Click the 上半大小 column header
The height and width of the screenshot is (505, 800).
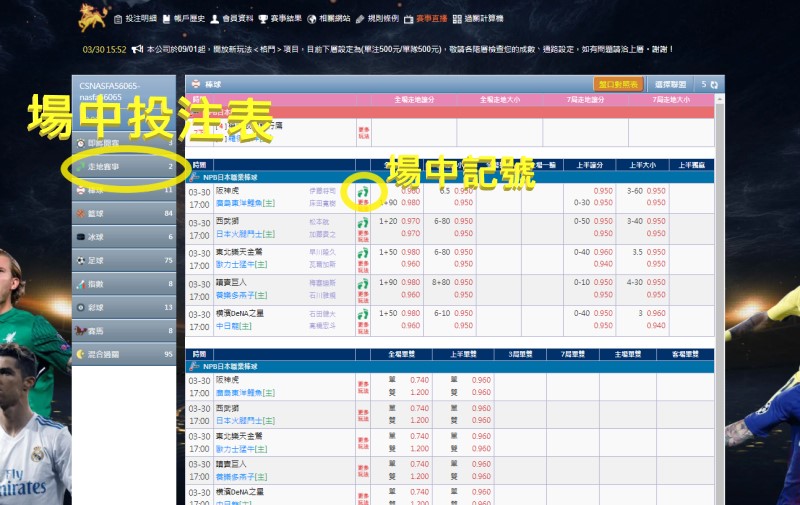[642, 165]
